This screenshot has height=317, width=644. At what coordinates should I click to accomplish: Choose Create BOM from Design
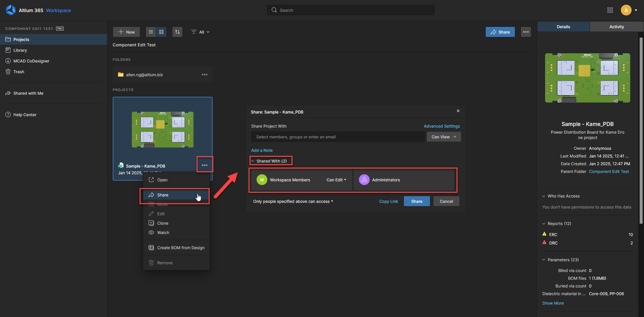pyautogui.click(x=176, y=247)
